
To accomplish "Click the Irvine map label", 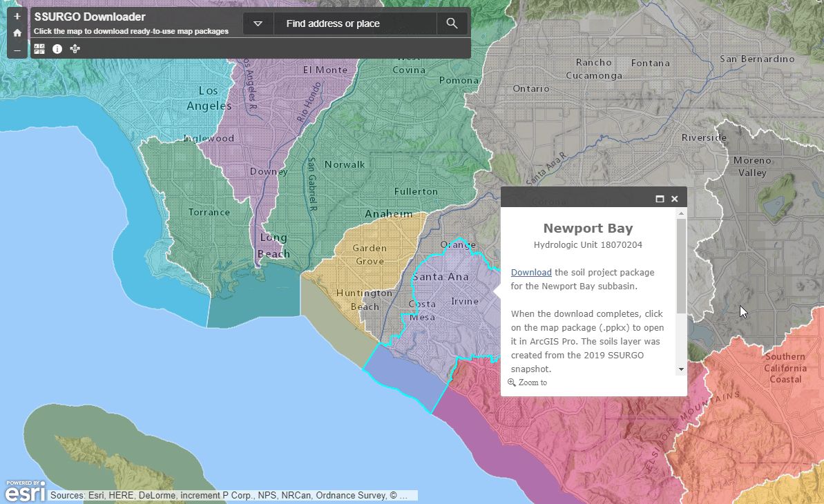I will 465,301.
